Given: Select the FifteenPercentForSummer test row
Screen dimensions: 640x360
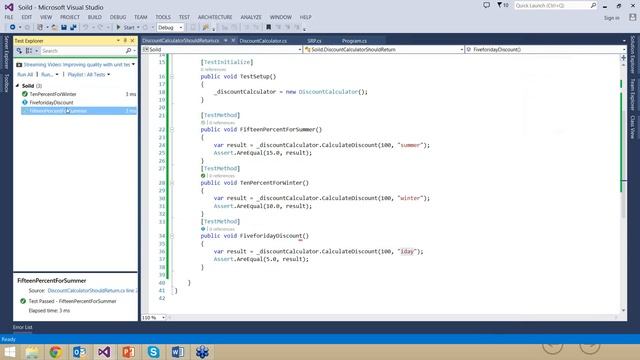Looking at the screenshot, I should 79,111.
